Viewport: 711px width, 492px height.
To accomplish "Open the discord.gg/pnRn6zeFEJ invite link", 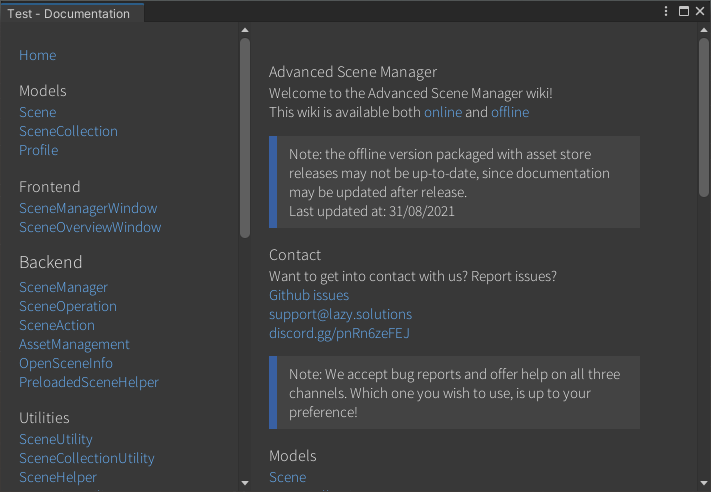I will click(340, 334).
